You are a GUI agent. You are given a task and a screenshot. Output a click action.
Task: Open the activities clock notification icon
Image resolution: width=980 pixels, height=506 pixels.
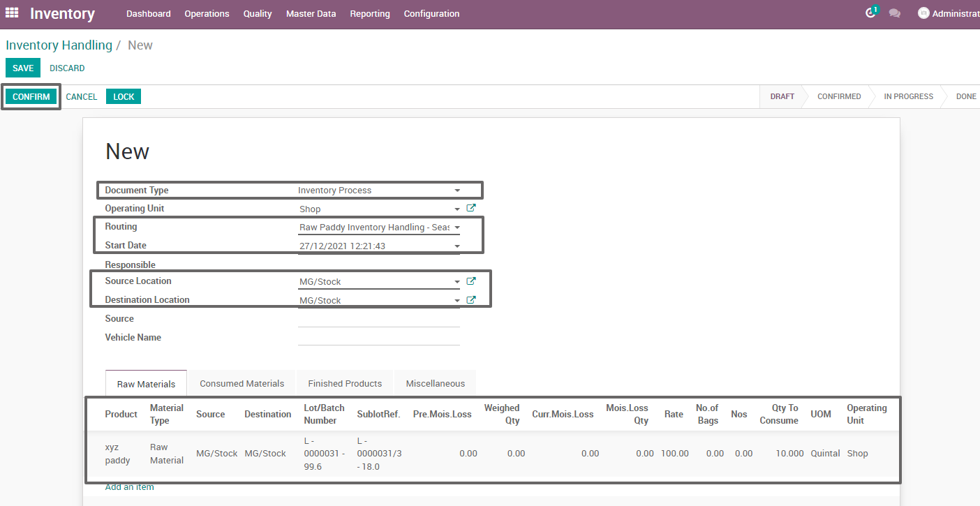point(870,12)
